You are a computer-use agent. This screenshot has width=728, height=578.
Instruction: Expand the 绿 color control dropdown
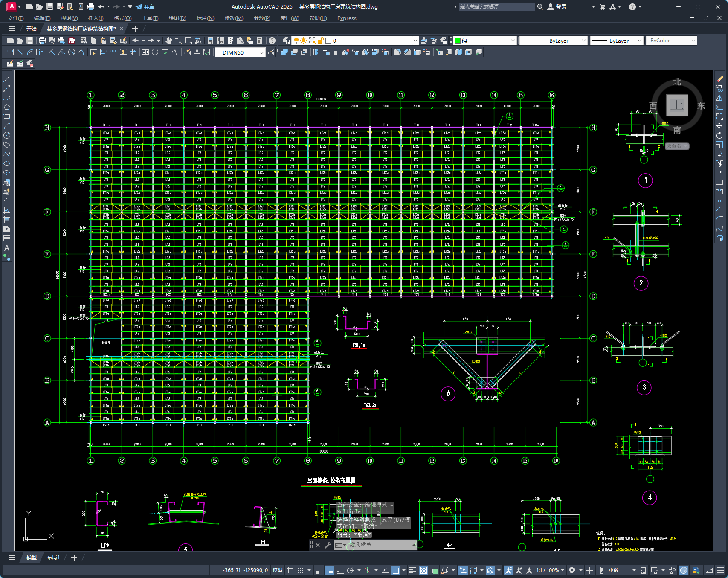513,41
